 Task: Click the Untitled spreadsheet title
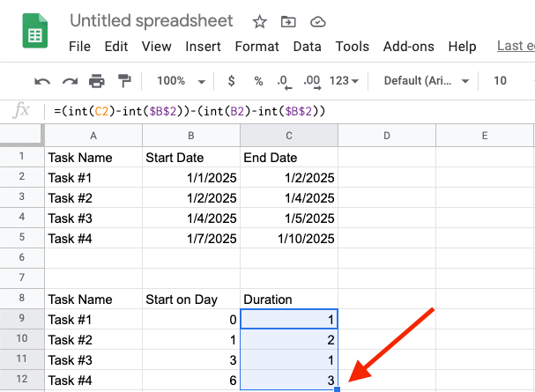point(152,21)
